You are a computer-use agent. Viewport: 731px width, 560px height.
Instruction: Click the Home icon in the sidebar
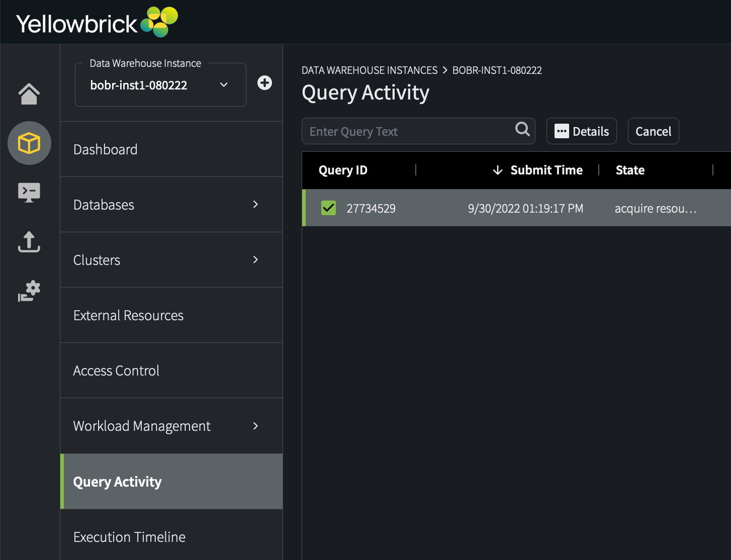click(x=29, y=94)
